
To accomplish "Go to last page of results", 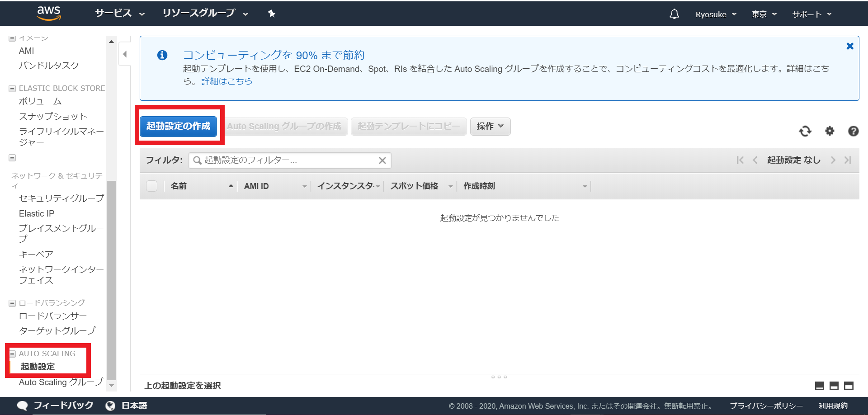I will pos(848,160).
